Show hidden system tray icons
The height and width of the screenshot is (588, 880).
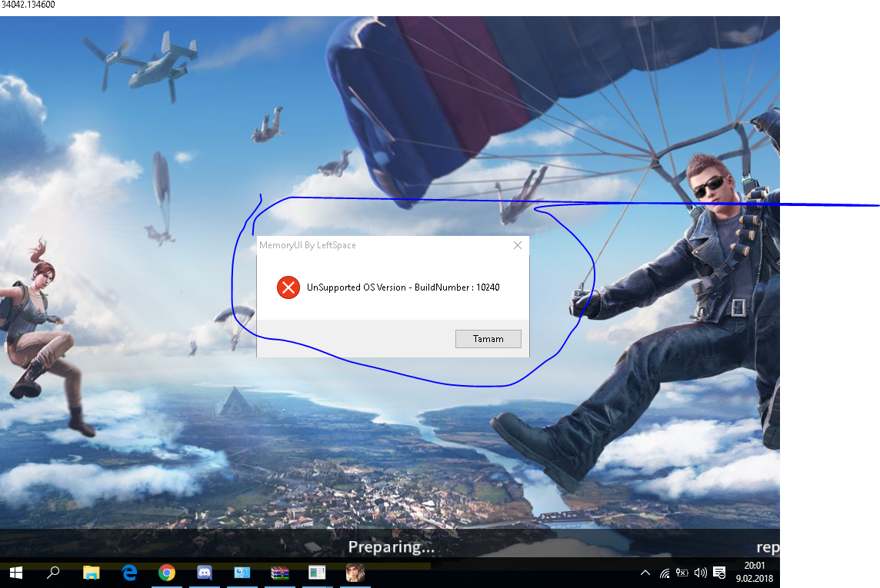645,573
